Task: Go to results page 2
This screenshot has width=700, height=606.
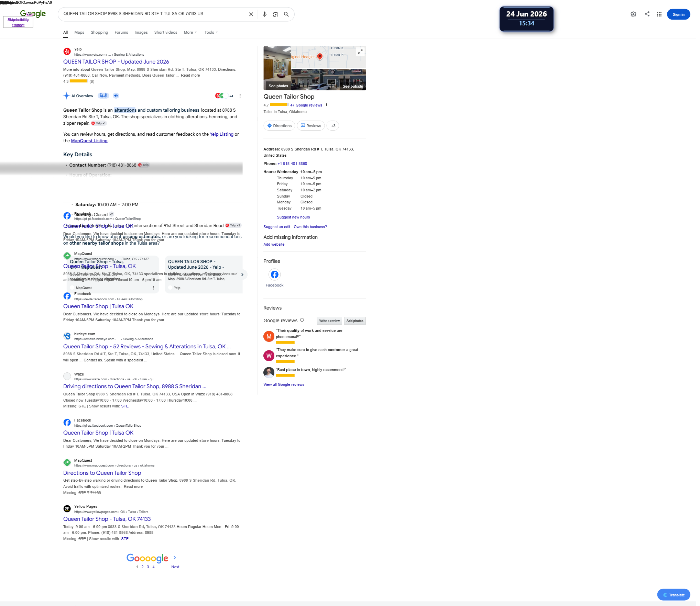Action: pos(142,567)
